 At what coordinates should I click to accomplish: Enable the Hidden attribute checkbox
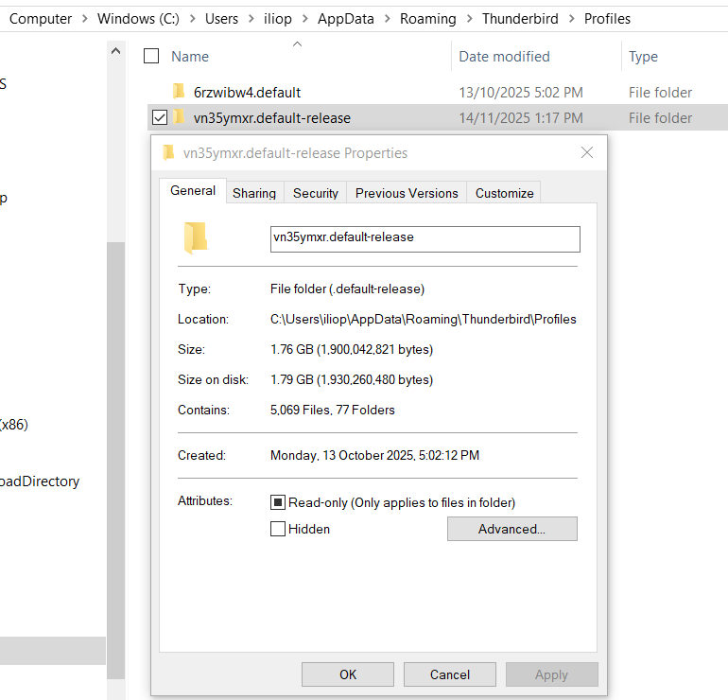278,529
